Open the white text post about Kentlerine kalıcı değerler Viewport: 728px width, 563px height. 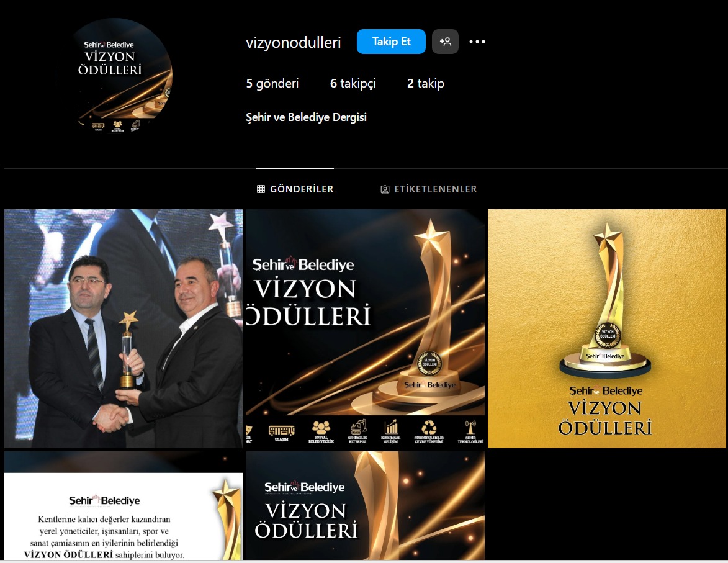124,505
